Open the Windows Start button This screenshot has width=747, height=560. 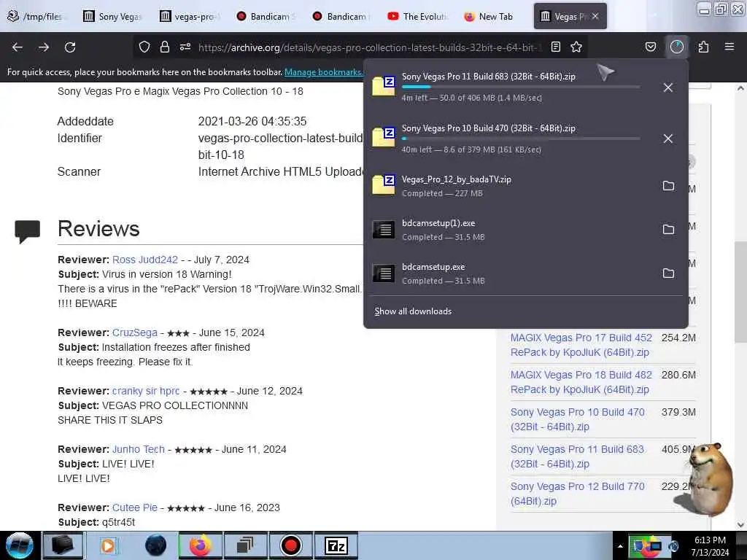coord(20,545)
